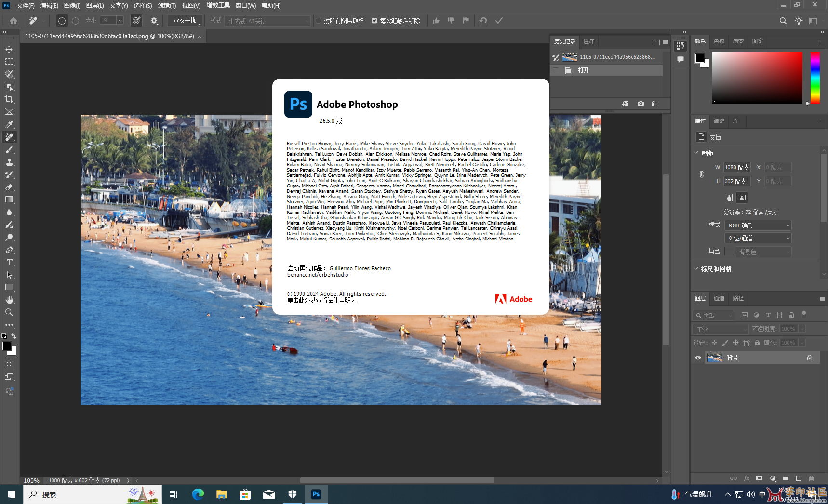This screenshot has width=828, height=504.
Task: Open the tool settings gear in options bar
Action: (154, 21)
